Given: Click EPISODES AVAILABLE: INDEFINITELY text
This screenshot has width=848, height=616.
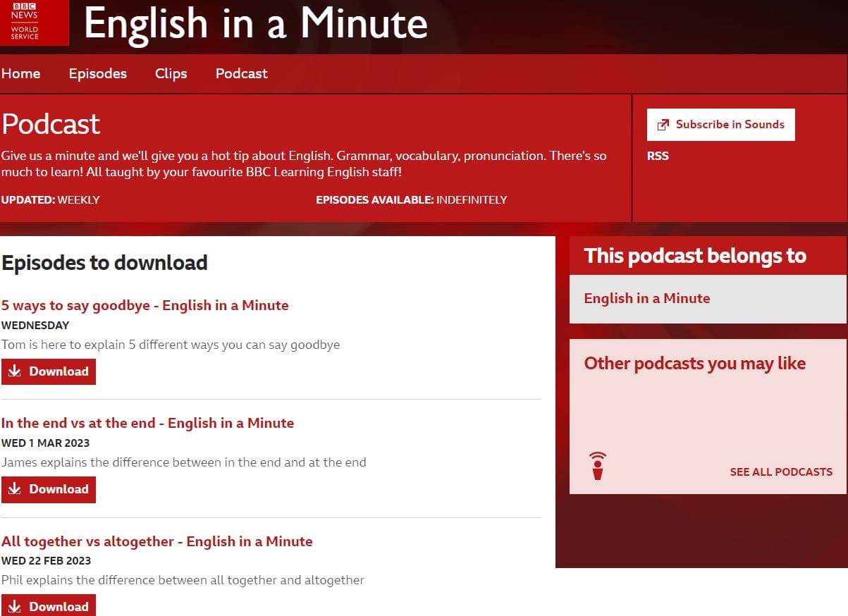Looking at the screenshot, I should click(412, 199).
